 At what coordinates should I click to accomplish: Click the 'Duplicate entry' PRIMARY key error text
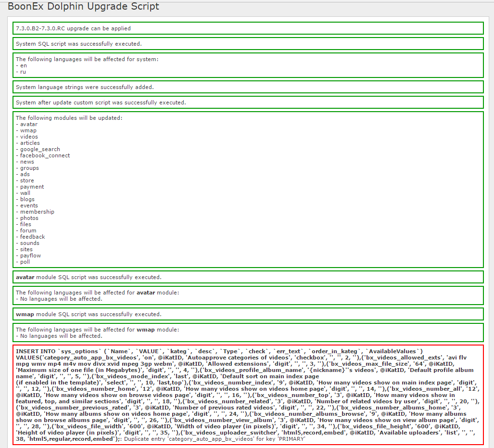point(215,439)
